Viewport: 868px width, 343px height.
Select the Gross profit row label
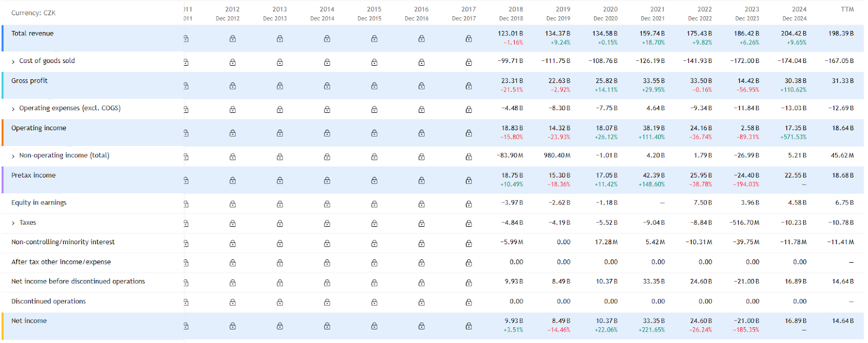point(29,80)
